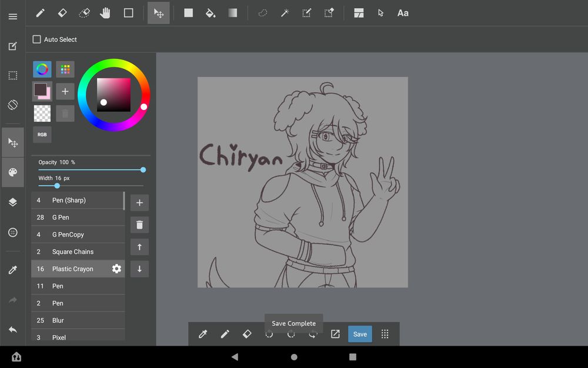The width and height of the screenshot is (588, 368).
Task: Toggle the color palette panel in sidebar
Action: 13,173
